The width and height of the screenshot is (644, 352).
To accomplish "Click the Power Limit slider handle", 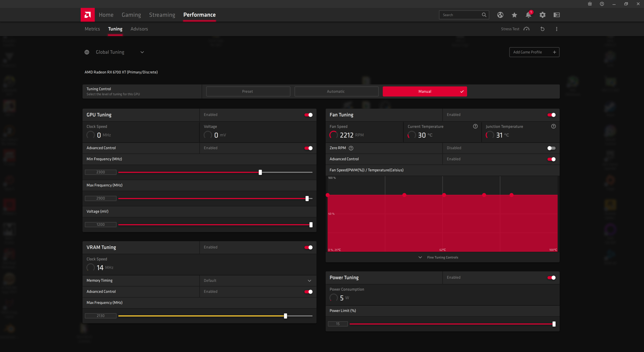I will click(554, 324).
